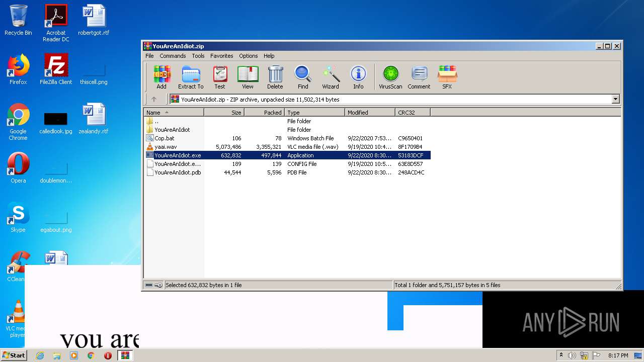Launch FileZilla Client desktop shortcut
This screenshot has height=362, width=644.
tap(56, 69)
